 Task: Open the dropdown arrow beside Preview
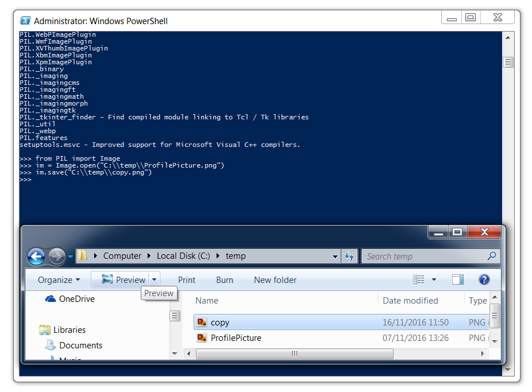pyautogui.click(x=155, y=280)
